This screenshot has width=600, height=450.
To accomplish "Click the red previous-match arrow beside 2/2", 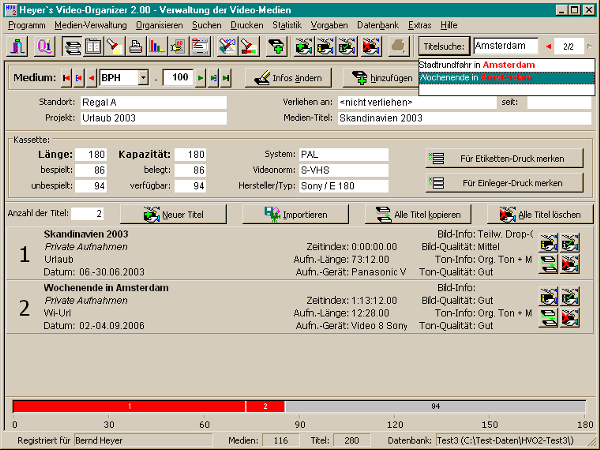I will click(x=547, y=46).
